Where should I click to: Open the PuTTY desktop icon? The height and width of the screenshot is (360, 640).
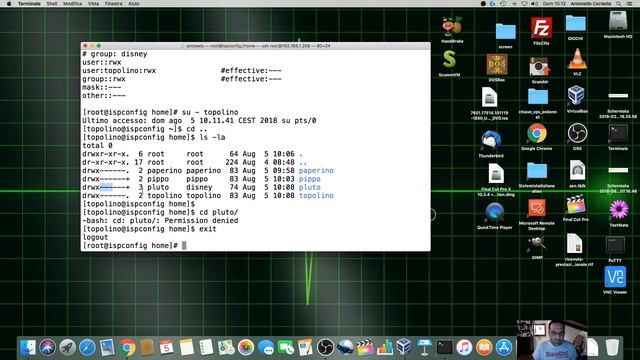pyautogui.click(x=615, y=245)
